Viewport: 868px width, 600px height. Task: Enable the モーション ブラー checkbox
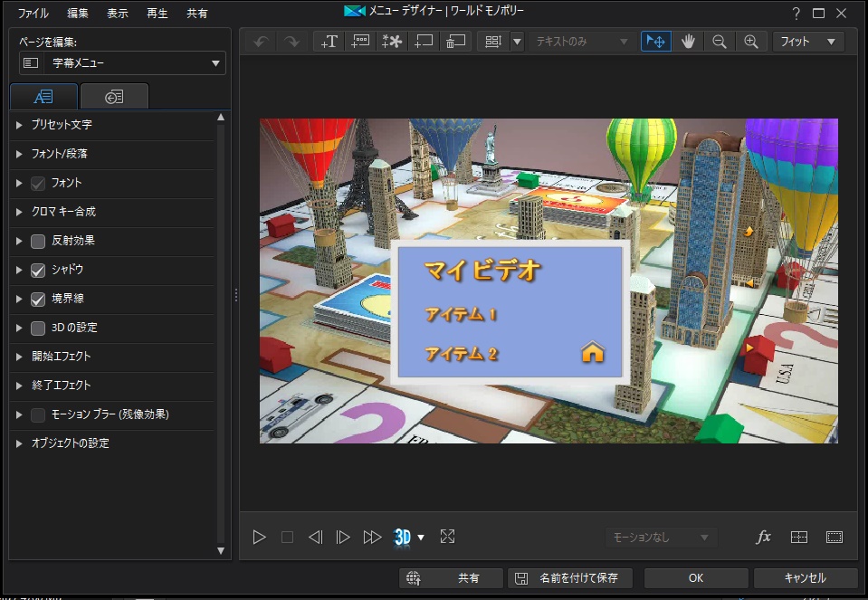38,414
